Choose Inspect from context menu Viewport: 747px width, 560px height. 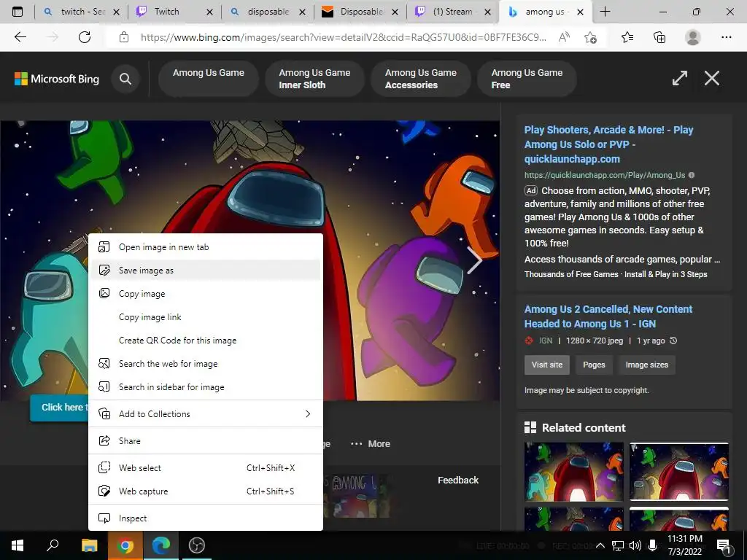[206, 518]
